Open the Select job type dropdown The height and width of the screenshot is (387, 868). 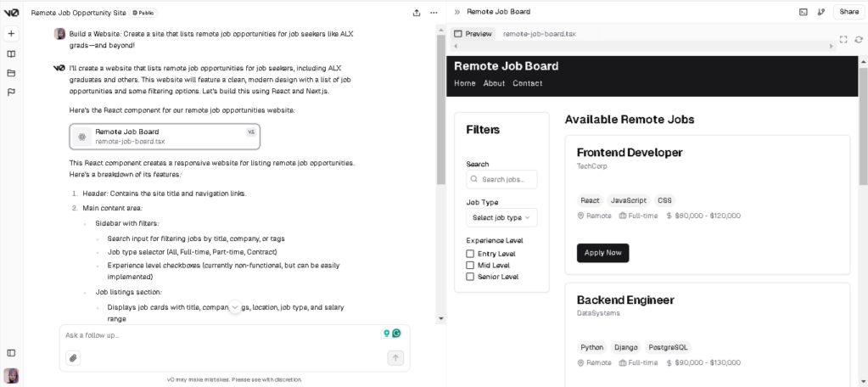pyautogui.click(x=501, y=218)
